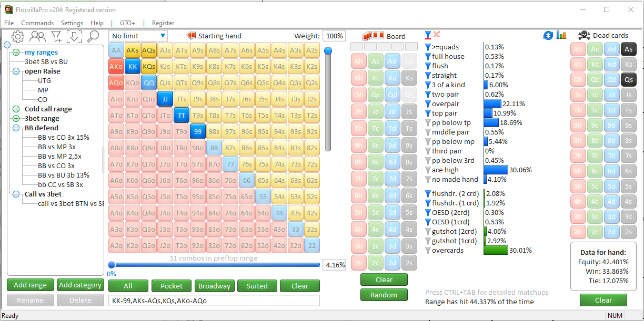The height and width of the screenshot is (321, 644).
Task: Open the GTO+ menu
Action: coord(127,23)
